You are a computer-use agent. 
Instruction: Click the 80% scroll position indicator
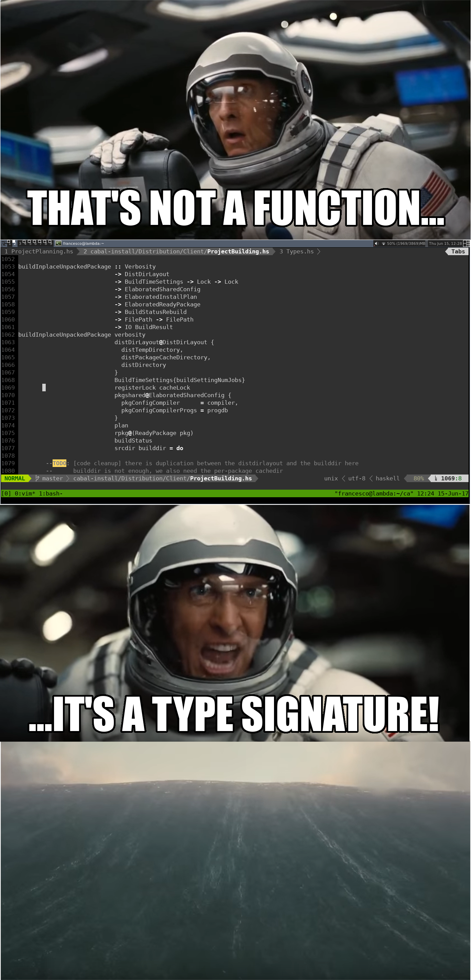tap(418, 478)
